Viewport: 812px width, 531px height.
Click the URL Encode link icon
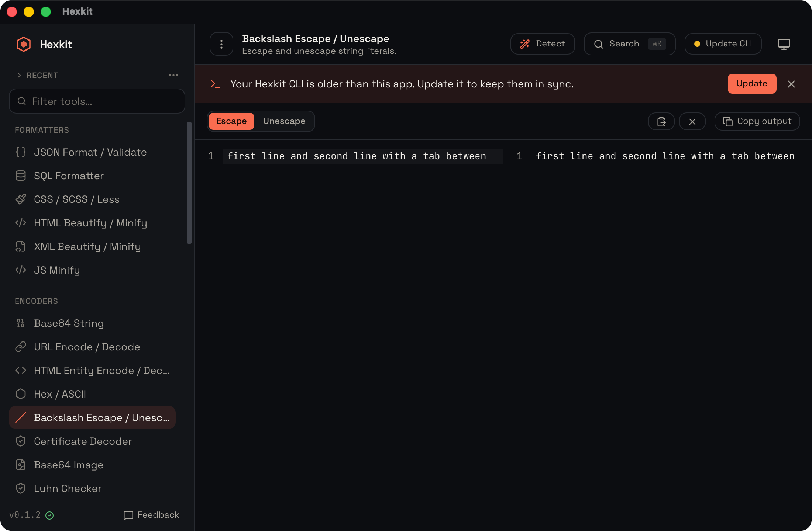click(21, 347)
